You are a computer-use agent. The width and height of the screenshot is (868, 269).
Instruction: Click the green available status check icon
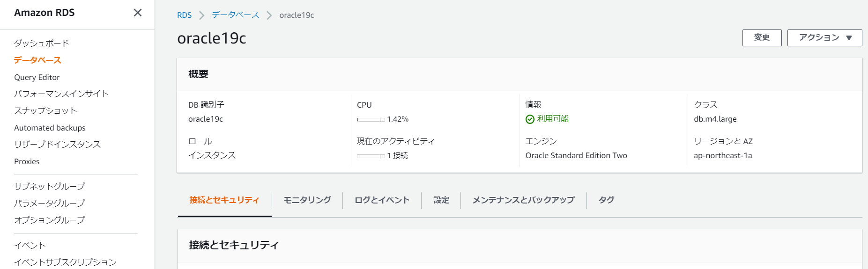click(x=530, y=119)
